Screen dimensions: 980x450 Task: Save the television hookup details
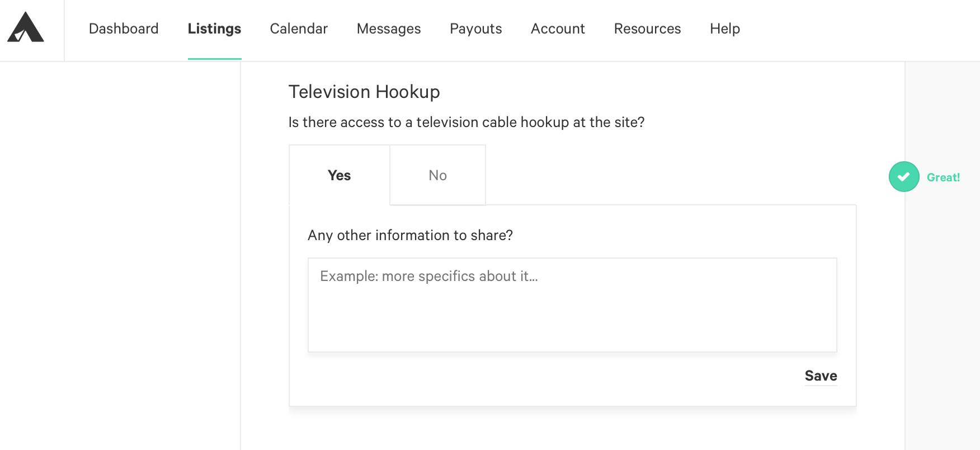tap(821, 376)
